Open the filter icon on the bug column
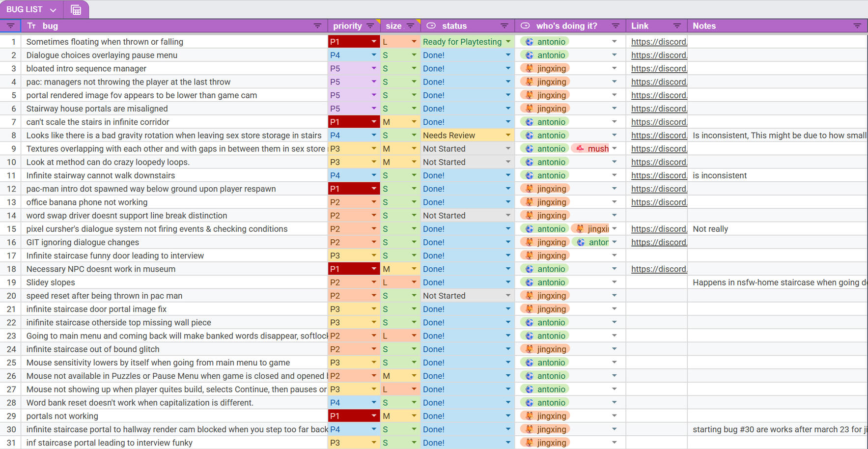This screenshot has height=449, width=868. (x=318, y=26)
